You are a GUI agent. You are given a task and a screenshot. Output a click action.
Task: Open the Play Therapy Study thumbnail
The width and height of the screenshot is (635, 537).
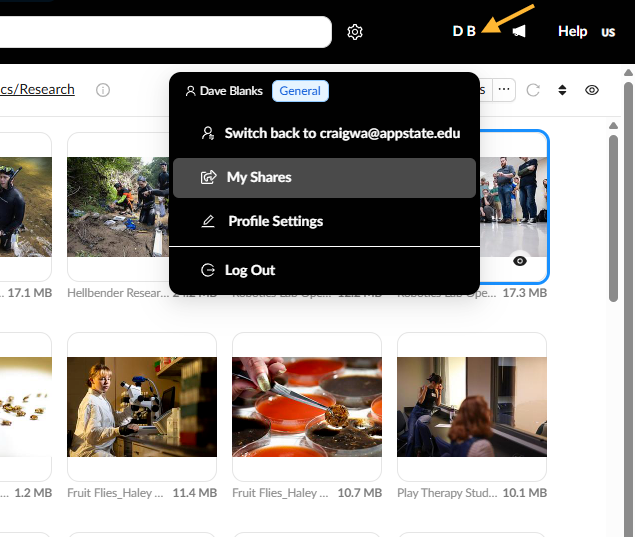(472, 407)
